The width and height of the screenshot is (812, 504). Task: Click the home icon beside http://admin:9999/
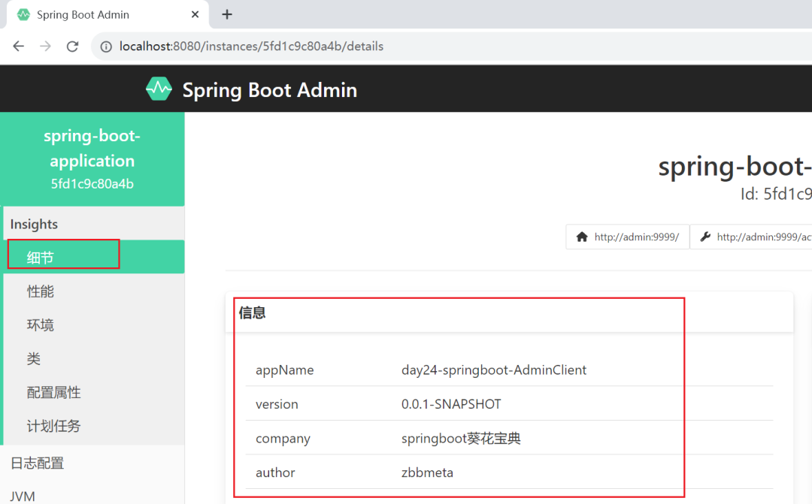pyautogui.click(x=582, y=237)
